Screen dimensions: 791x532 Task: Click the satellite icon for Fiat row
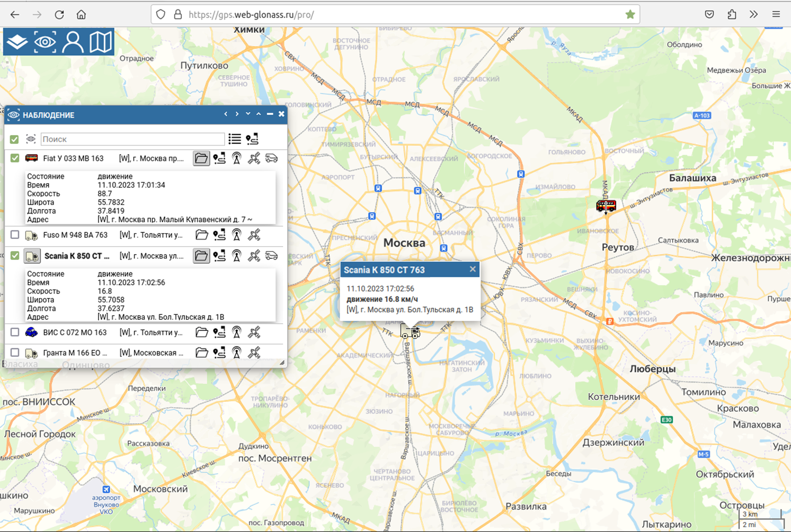(254, 158)
